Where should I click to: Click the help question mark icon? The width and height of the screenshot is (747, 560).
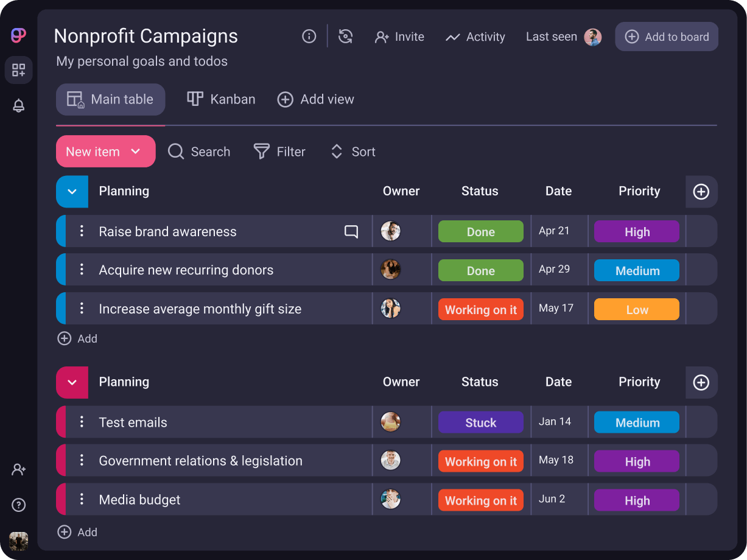tap(18, 505)
